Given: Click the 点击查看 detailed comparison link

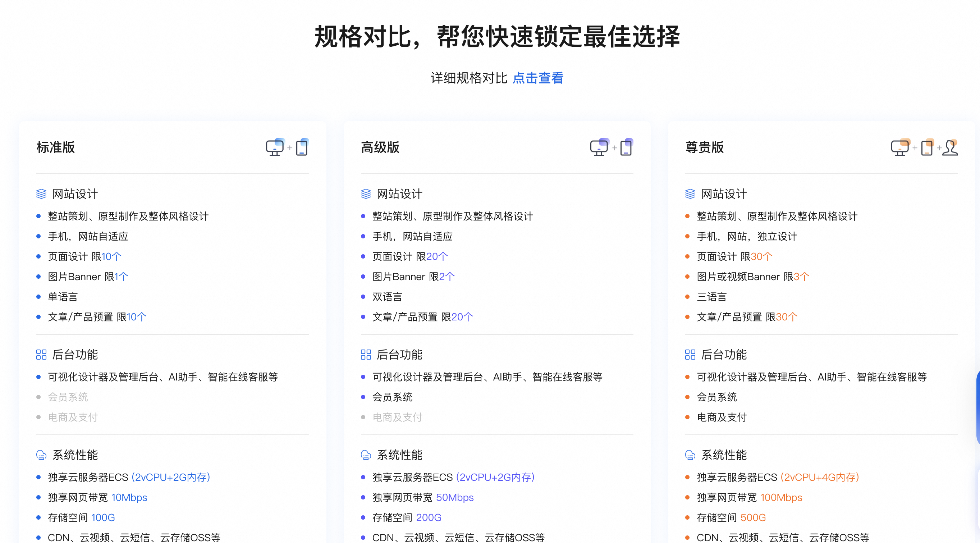Looking at the screenshot, I should click(x=537, y=78).
